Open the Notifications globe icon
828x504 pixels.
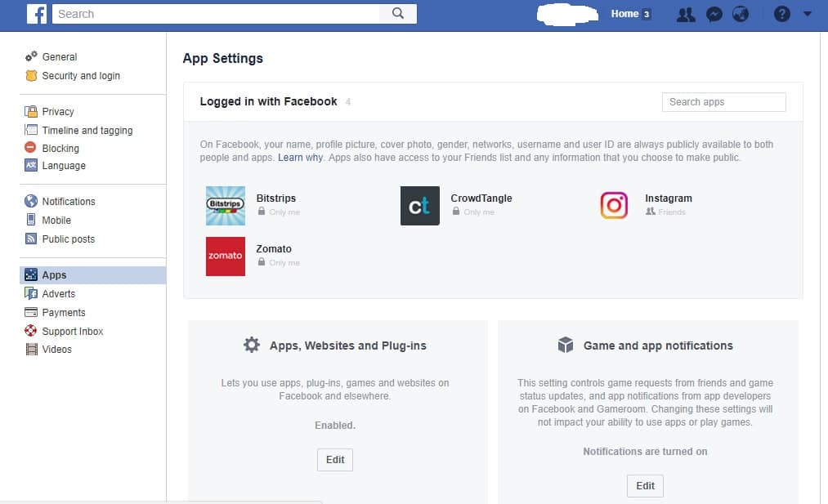[741, 14]
